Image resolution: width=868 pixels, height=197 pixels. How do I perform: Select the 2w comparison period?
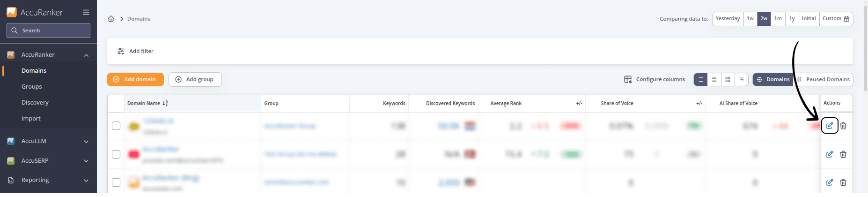click(764, 19)
